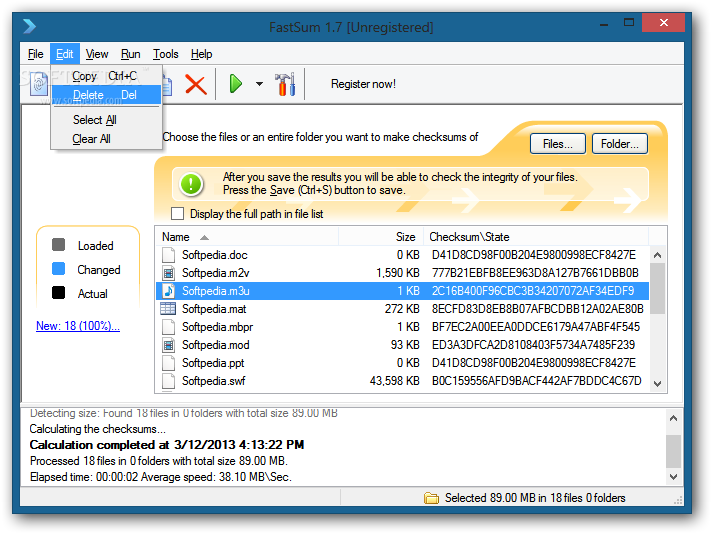Click the file list scrollbar up arrow
Screen dimensions: 712x534
[658, 255]
